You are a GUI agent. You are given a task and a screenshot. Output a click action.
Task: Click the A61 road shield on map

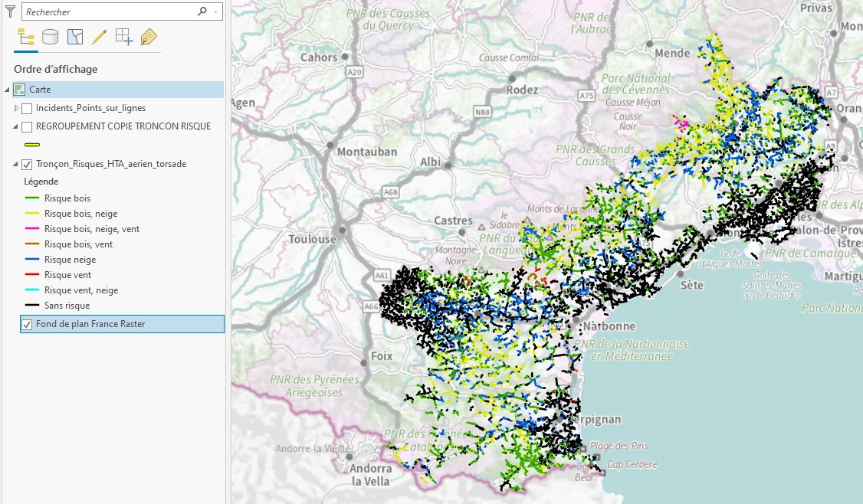(x=382, y=275)
